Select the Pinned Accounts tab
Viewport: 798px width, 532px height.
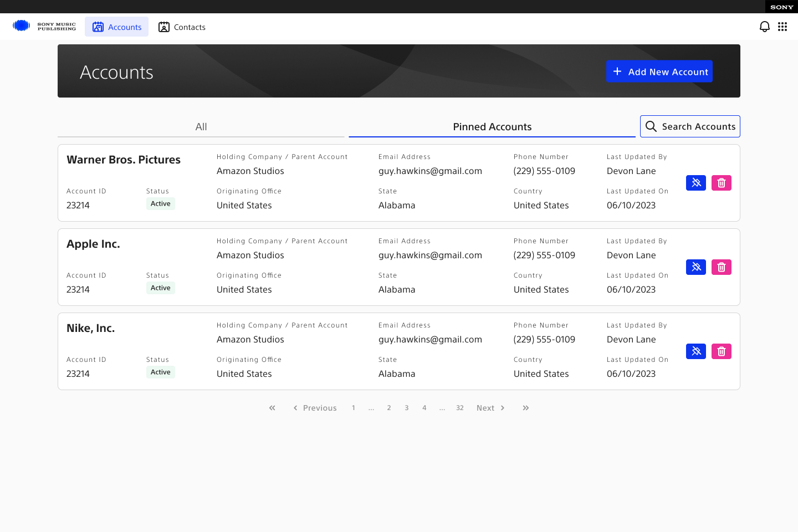(492, 127)
